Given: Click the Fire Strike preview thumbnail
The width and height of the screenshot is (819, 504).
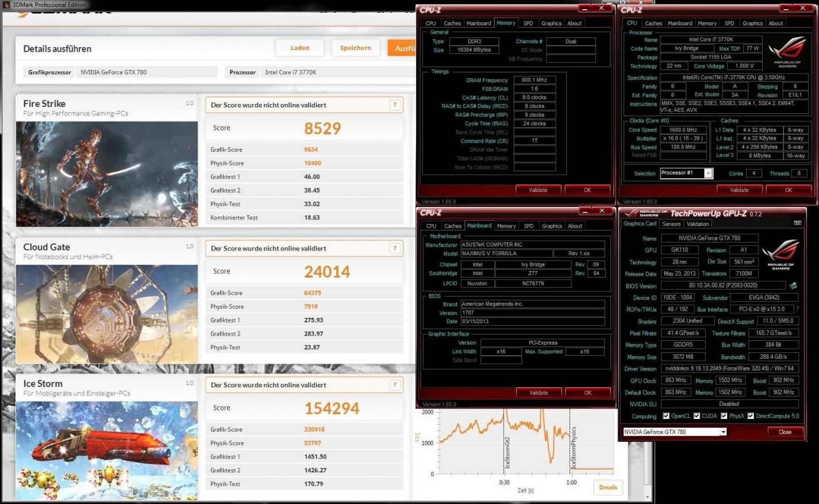Looking at the screenshot, I should pos(107,174).
